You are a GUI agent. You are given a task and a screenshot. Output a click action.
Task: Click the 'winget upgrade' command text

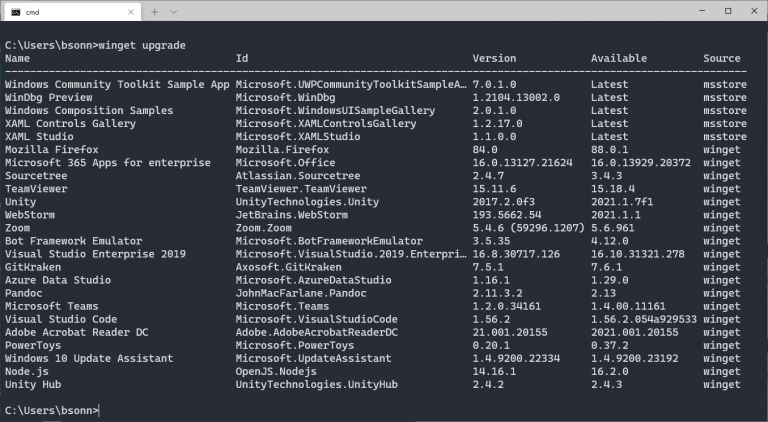pos(142,45)
